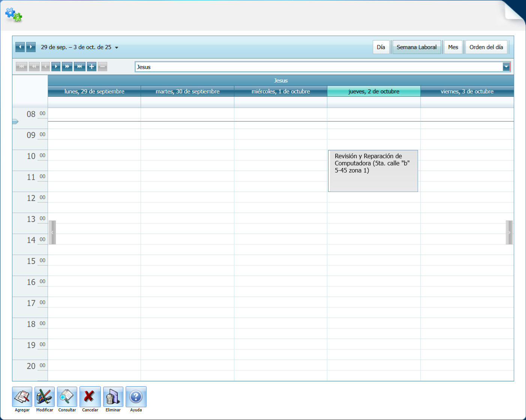Click the skip-to-end arrow icon

click(79, 66)
